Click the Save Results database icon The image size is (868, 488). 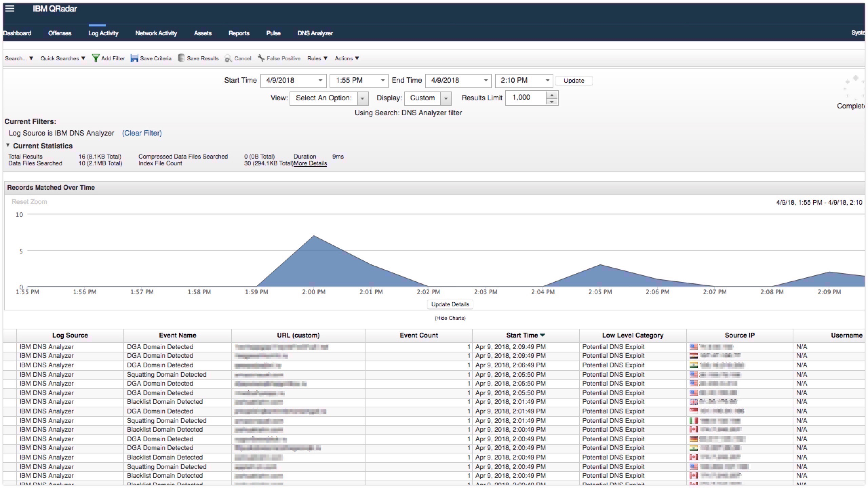[181, 58]
